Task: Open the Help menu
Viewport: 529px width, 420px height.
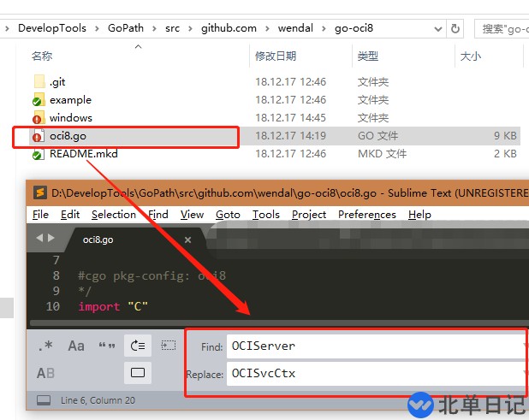Action: [x=419, y=215]
